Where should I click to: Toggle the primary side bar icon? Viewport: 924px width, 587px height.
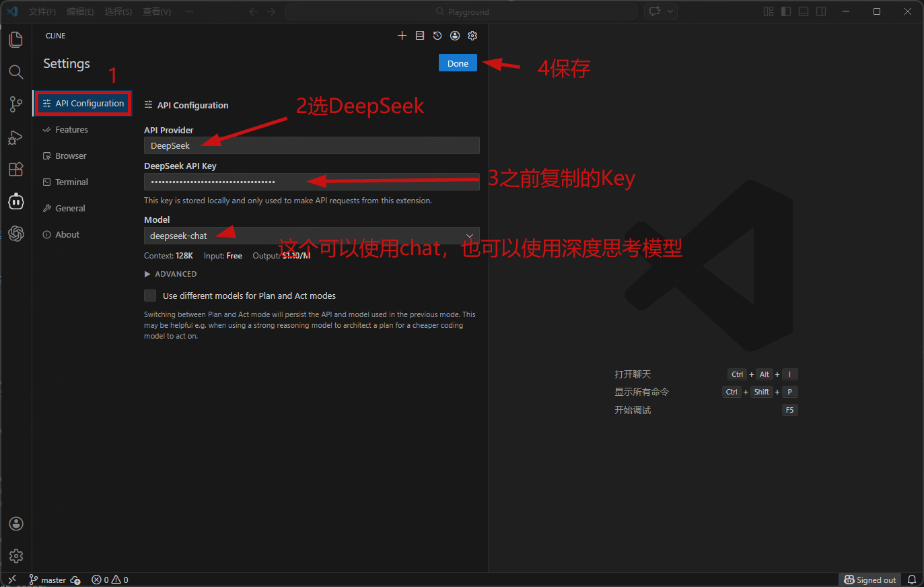pos(786,11)
